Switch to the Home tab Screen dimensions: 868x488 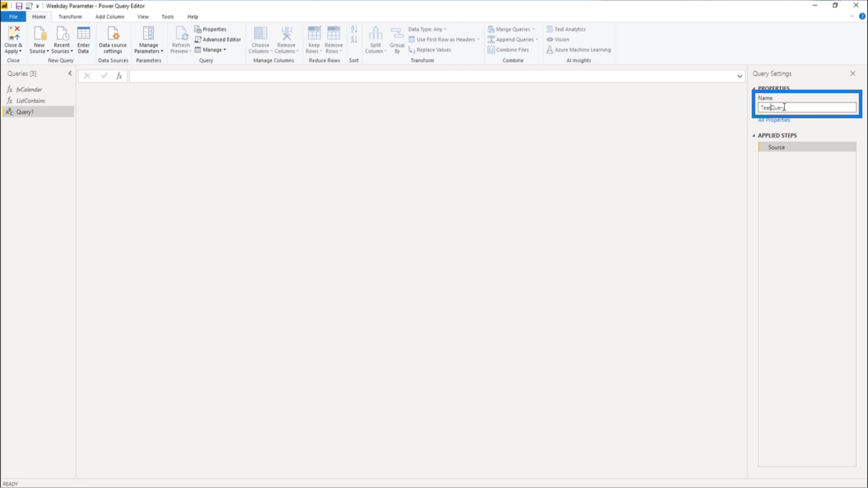(39, 17)
